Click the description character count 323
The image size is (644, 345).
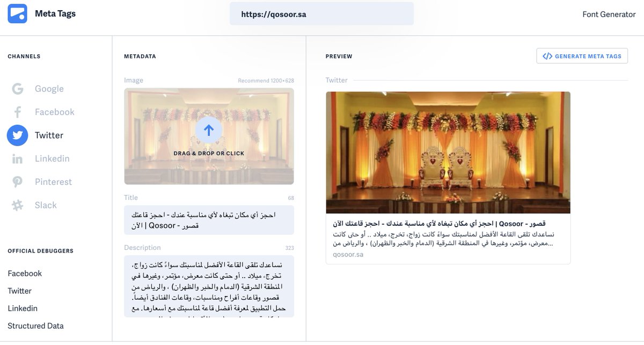point(290,248)
